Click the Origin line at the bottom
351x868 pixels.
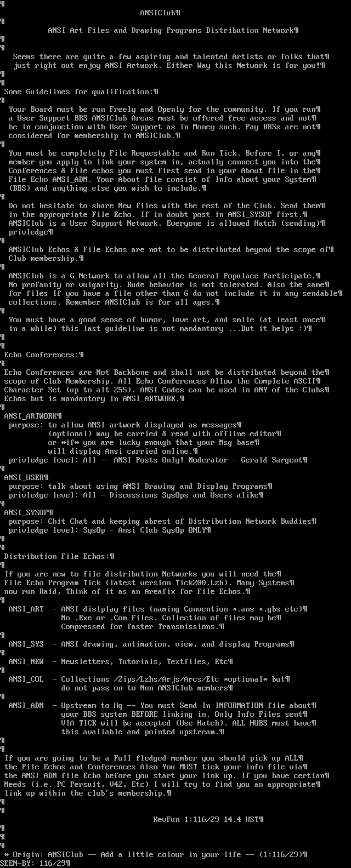154,854
